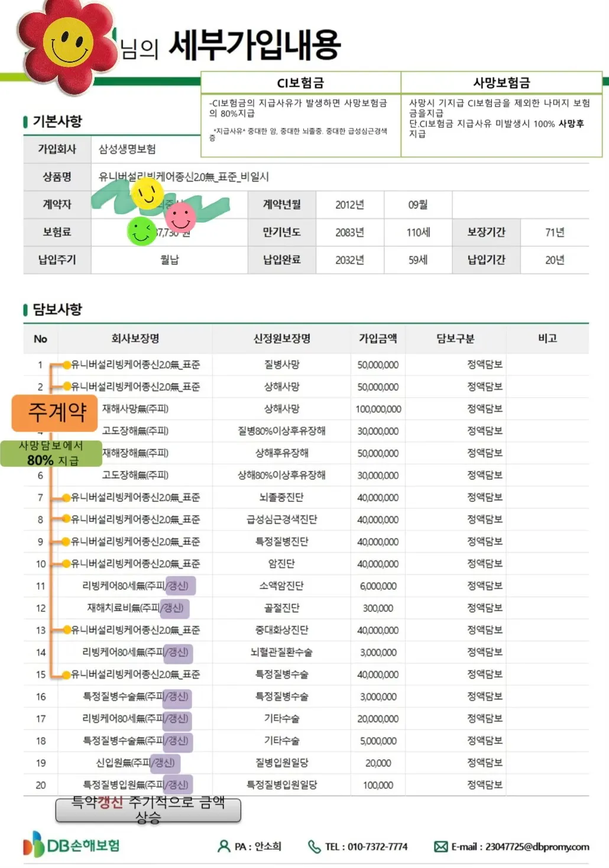This screenshot has width=609, height=868.
Task: Select the amount 6,000,000
Action: tap(378, 586)
